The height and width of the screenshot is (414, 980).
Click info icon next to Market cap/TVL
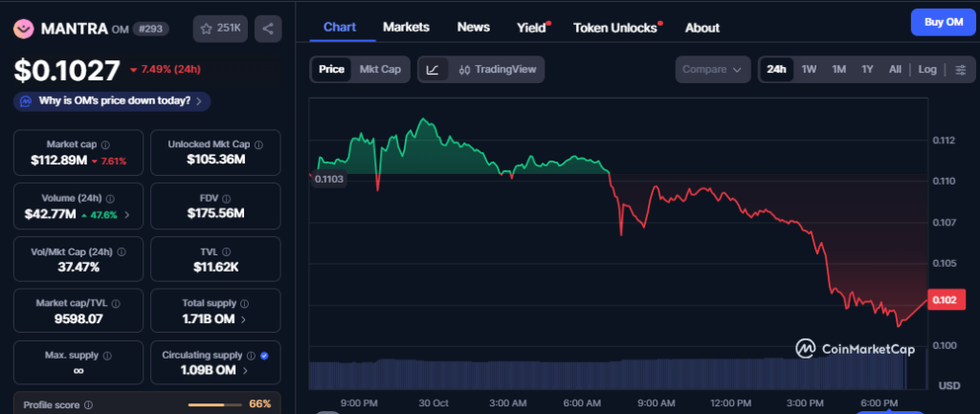click(x=116, y=303)
